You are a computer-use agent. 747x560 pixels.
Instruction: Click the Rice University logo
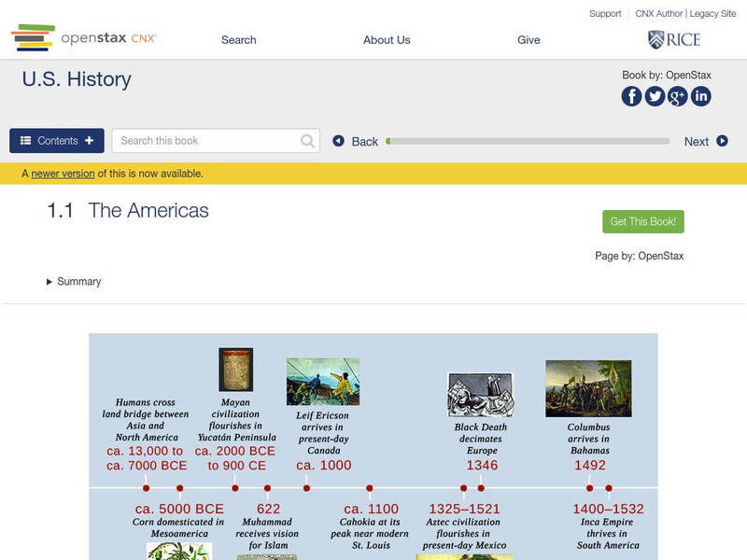(x=674, y=39)
